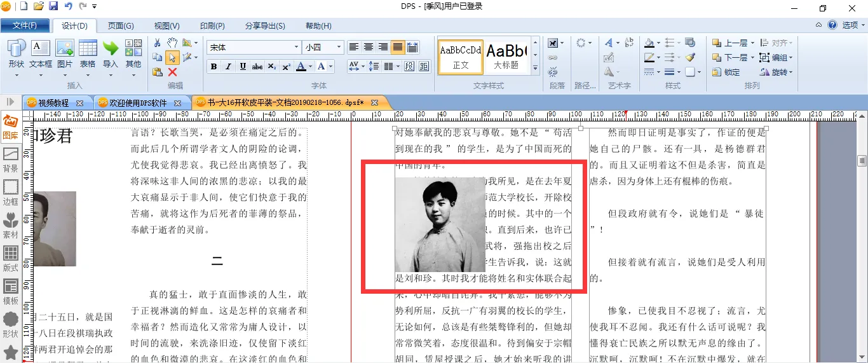Screen dimensions: 868x363
Task: Toggle strikethrough text formatting
Action: tap(257, 67)
